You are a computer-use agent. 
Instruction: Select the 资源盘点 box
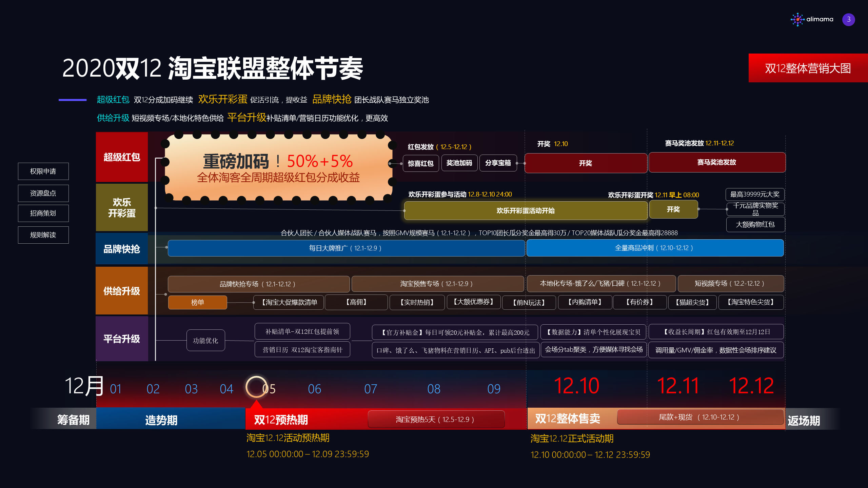[43, 193]
